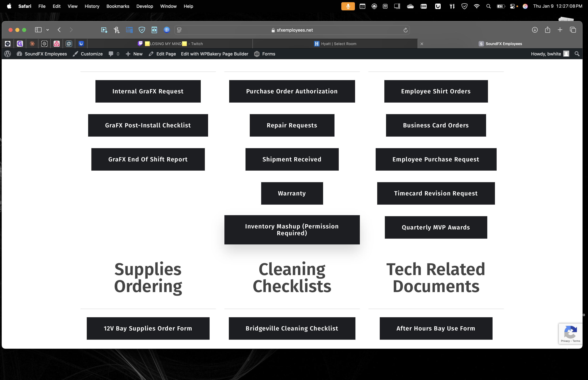Open Purchase Order Authorization form
588x380 pixels.
click(x=292, y=91)
